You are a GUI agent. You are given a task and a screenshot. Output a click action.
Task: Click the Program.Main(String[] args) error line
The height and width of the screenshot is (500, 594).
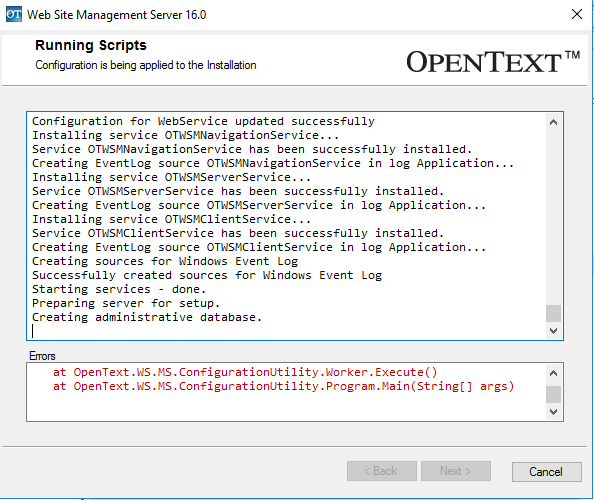click(x=283, y=386)
